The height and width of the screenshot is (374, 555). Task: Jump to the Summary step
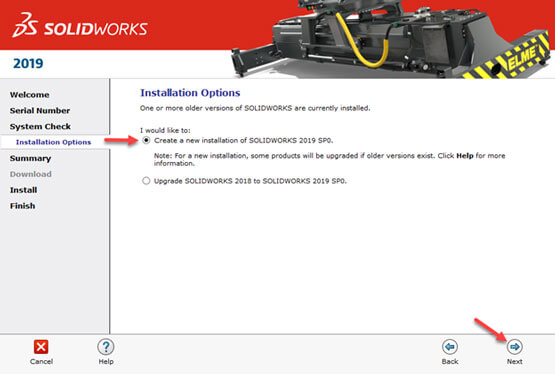pyautogui.click(x=30, y=159)
